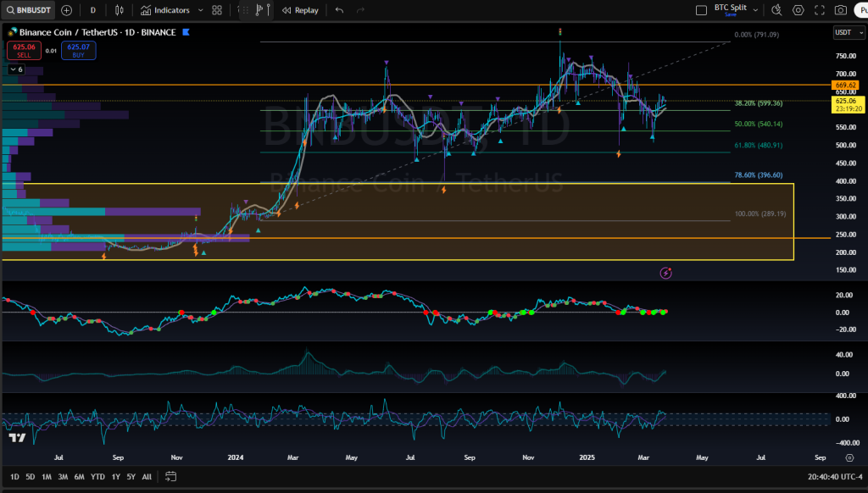Select the YTD time range
This screenshot has width=868, height=493.
point(97,476)
